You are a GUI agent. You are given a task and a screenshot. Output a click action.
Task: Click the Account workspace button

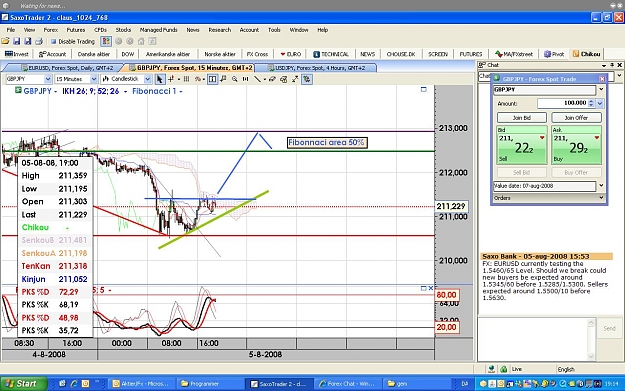tap(53, 54)
